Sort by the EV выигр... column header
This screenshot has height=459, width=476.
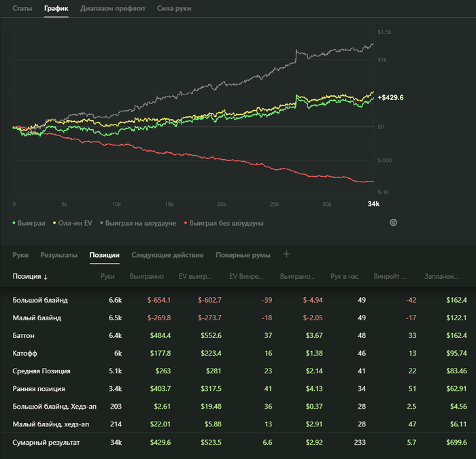tap(195, 277)
